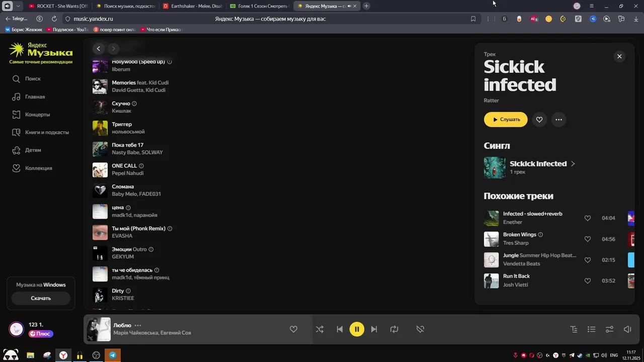The image size is (644, 362).
Task: Go forward with the right arrow button
Action: (x=114, y=49)
